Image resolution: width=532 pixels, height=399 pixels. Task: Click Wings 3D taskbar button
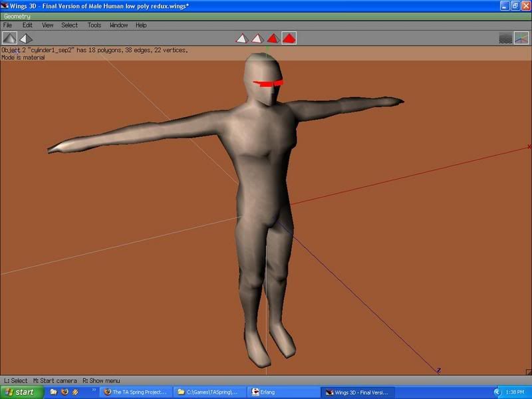click(x=358, y=392)
